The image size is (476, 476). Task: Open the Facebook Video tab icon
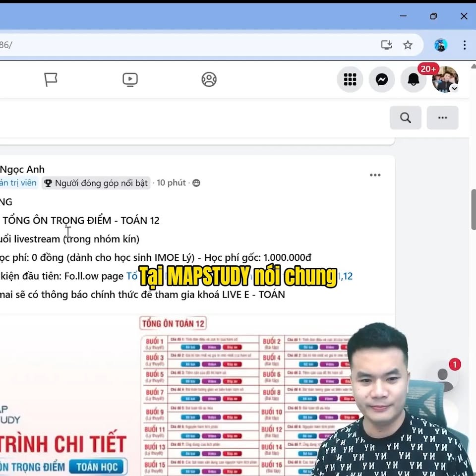[x=130, y=79]
